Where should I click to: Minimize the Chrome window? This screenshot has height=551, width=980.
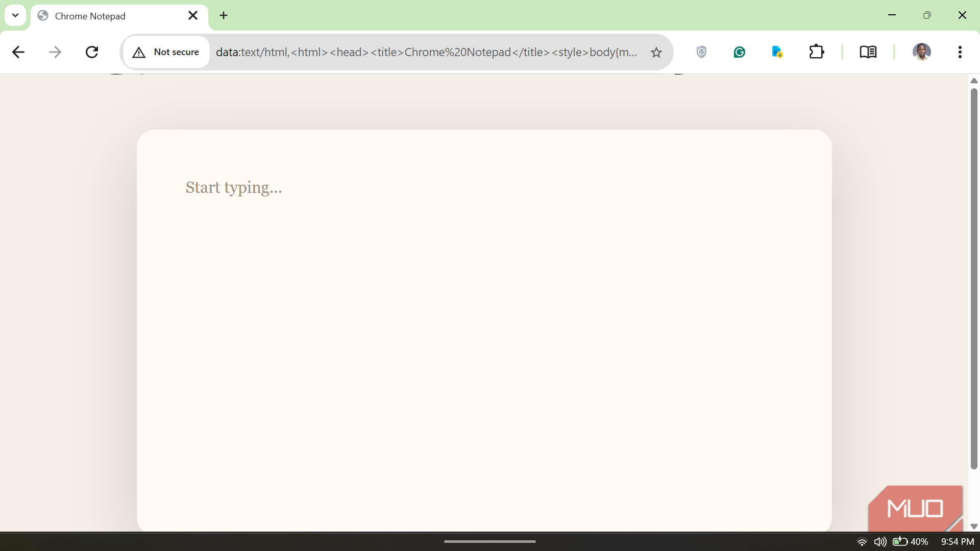pyautogui.click(x=892, y=15)
